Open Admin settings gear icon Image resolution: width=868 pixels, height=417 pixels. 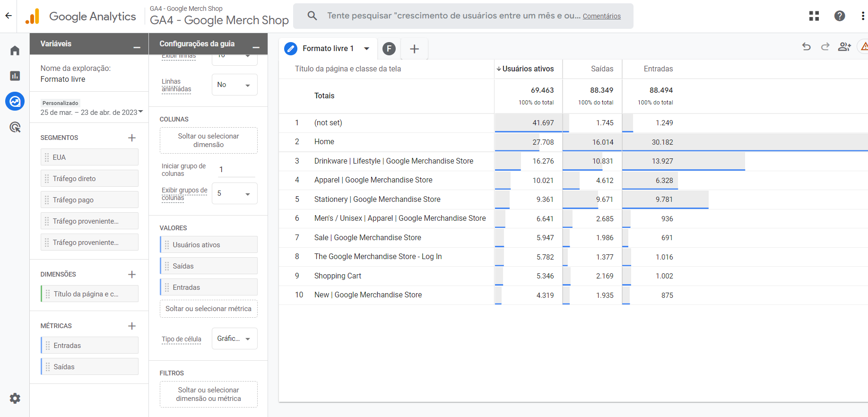coord(15,398)
